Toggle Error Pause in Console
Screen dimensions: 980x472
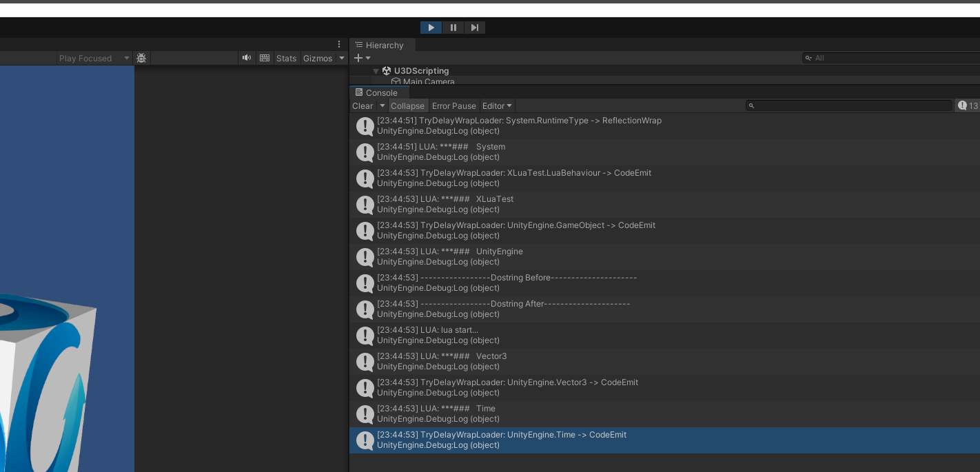pyautogui.click(x=453, y=105)
